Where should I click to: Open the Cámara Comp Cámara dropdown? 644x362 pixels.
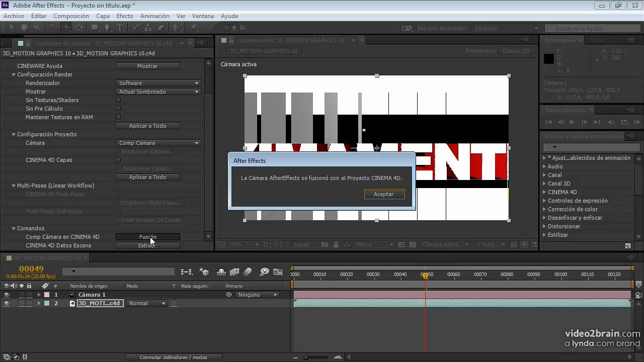(158, 143)
